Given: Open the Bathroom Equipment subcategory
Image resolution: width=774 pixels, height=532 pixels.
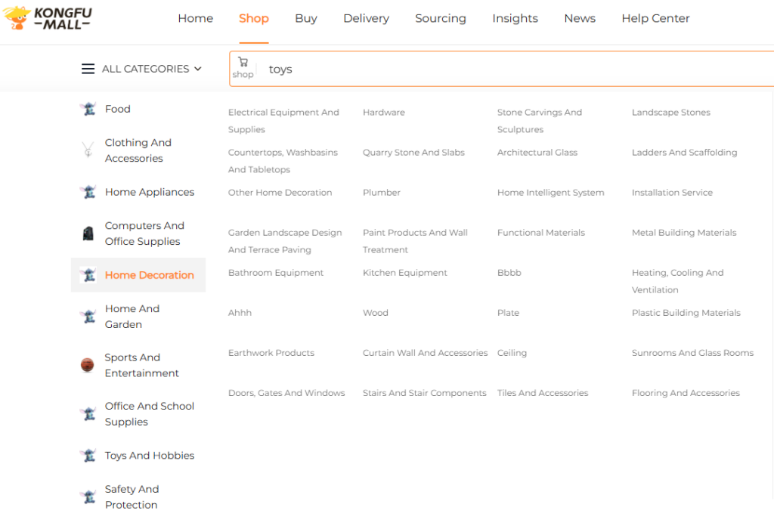Looking at the screenshot, I should (275, 273).
